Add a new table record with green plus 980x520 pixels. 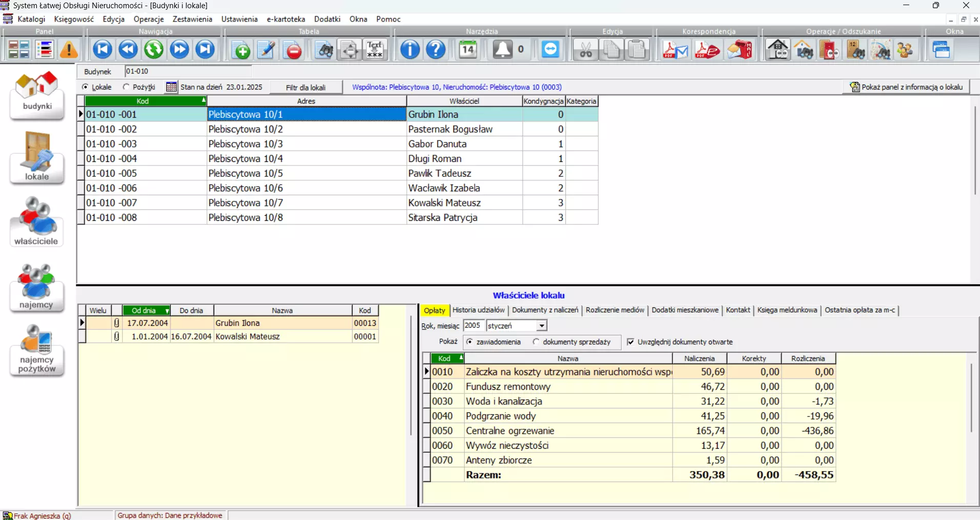coord(242,50)
